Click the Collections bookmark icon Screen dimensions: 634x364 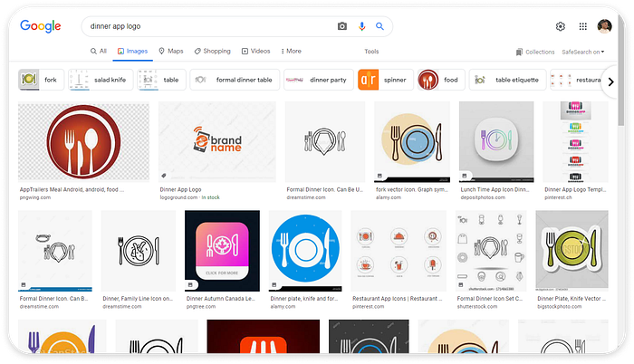(519, 52)
